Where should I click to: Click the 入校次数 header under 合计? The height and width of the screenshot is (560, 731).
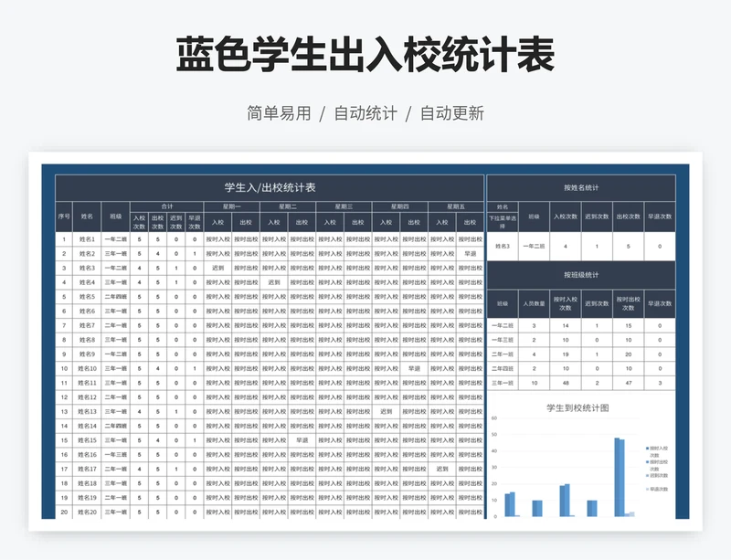140,222
